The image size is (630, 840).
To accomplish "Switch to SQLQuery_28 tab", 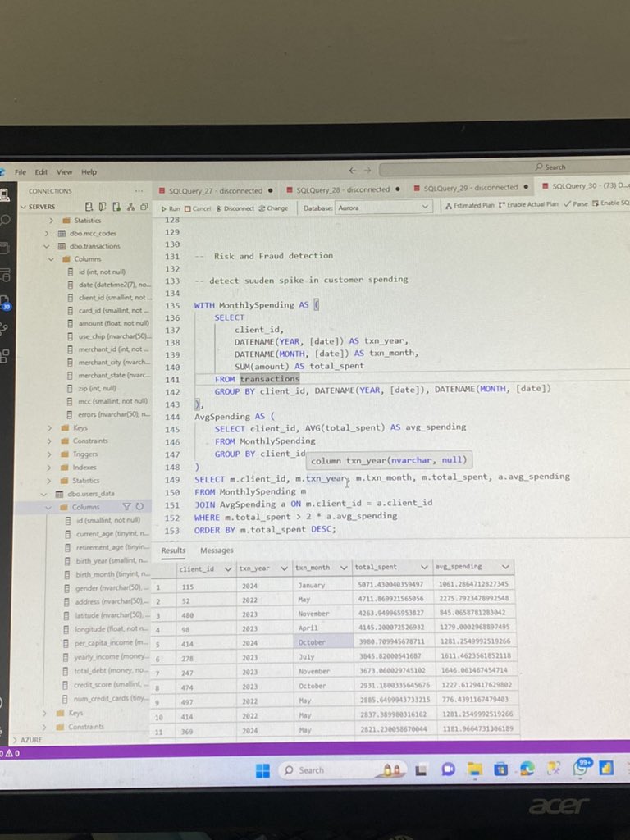I will click(x=344, y=189).
